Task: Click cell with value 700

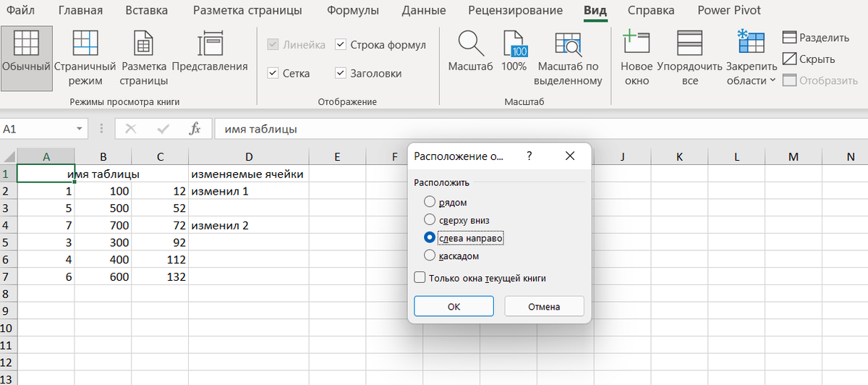Action: [103, 226]
